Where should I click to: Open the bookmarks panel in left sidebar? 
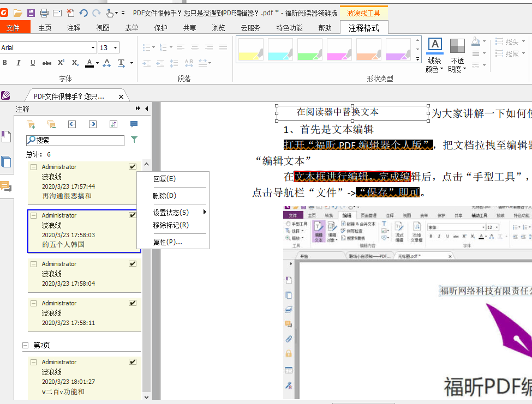point(6,136)
